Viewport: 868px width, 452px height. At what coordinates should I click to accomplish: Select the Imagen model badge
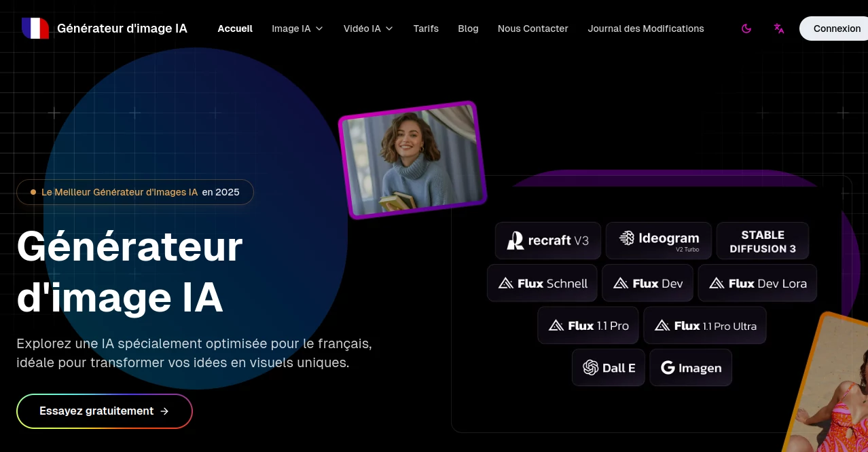[690, 367]
